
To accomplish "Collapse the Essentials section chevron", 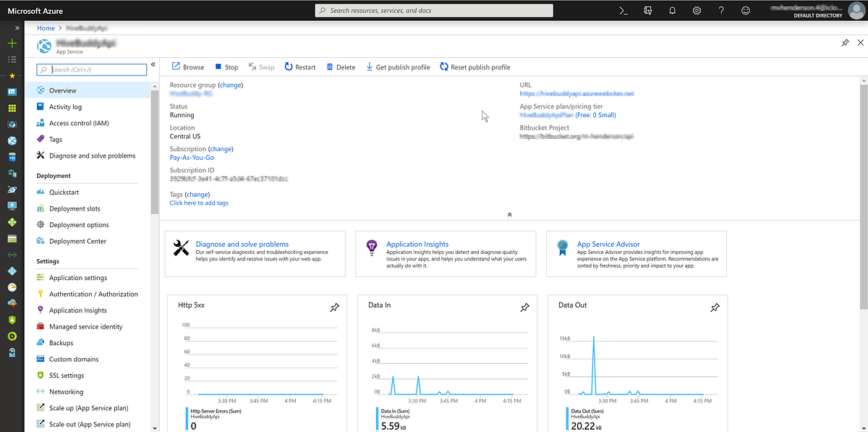I will (509, 214).
